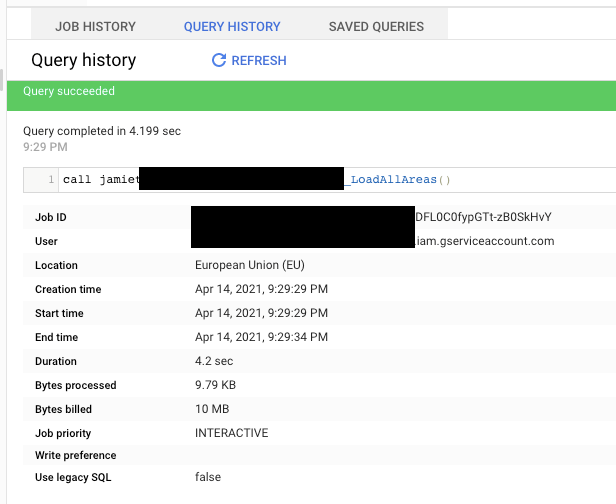Click Job priority value 'INTERACTIVE'
The image size is (616, 504).
pyautogui.click(x=231, y=433)
